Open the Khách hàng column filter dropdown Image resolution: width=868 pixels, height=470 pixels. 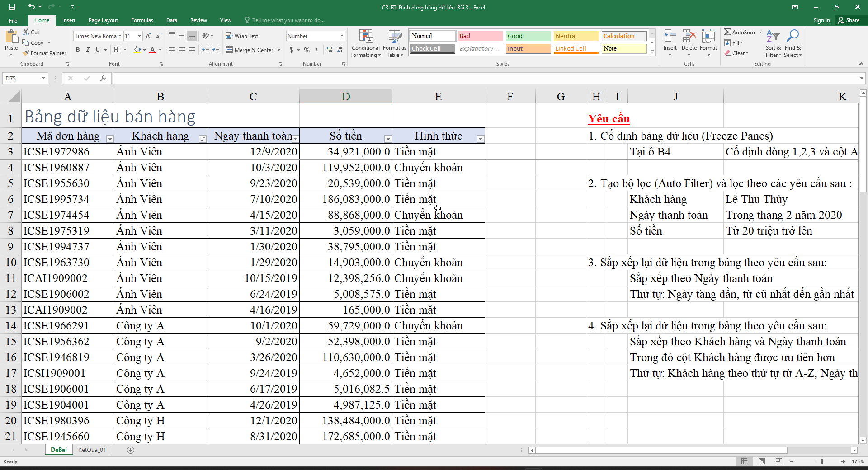click(202, 139)
